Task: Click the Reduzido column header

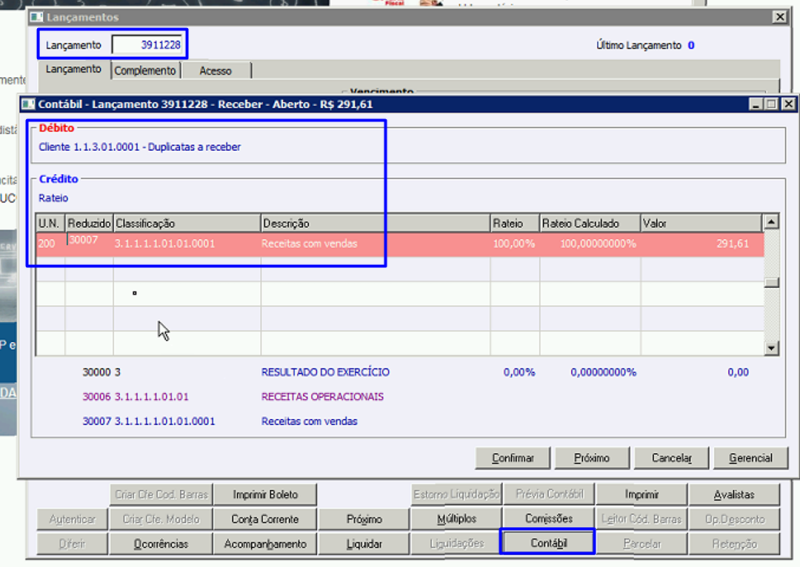Action: click(89, 224)
